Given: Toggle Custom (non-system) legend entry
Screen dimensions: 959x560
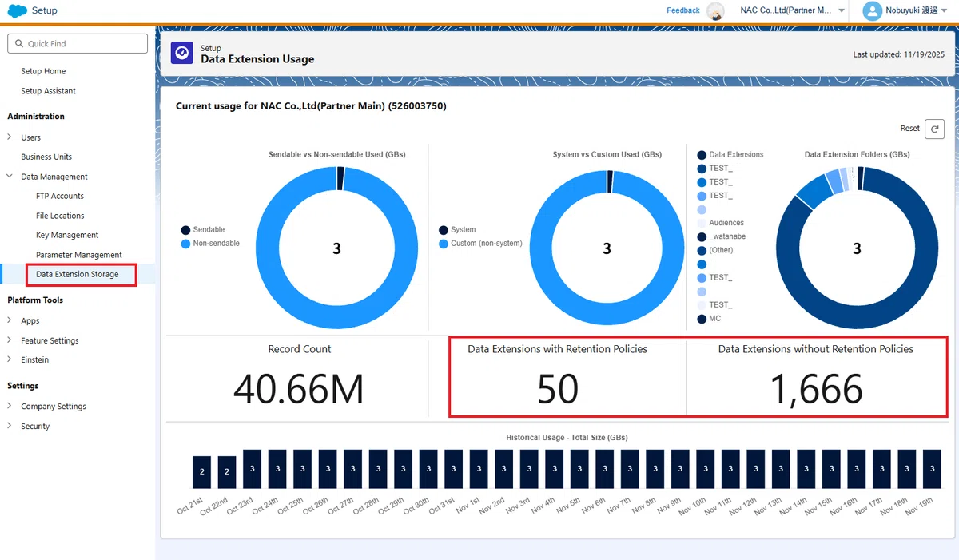Looking at the screenshot, I should (x=480, y=244).
